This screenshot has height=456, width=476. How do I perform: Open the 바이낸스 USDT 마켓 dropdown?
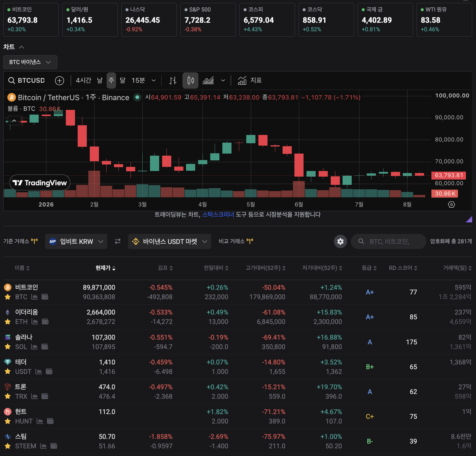[x=169, y=242]
